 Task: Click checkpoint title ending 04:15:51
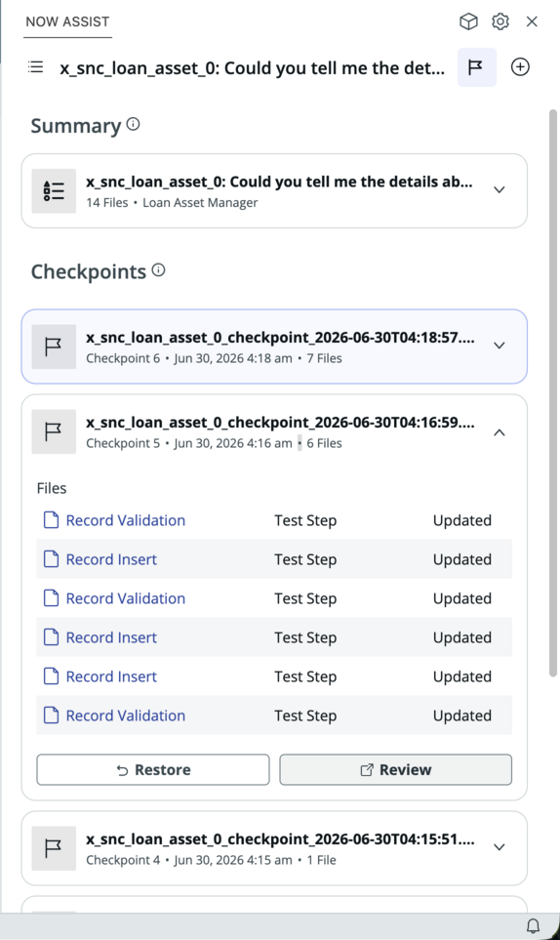(x=280, y=839)
